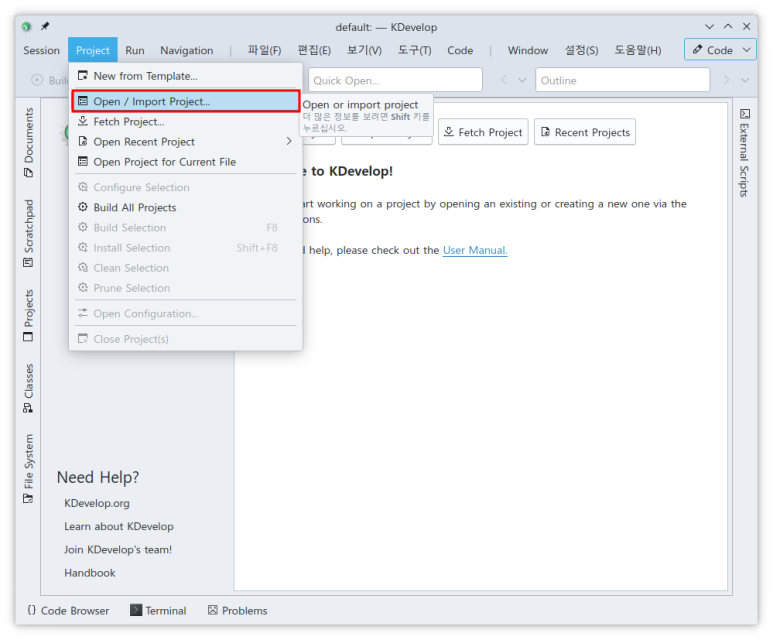Switch to the Classes side tab
The width and height of the screenshot is (773, 640).
pos(29,388)
